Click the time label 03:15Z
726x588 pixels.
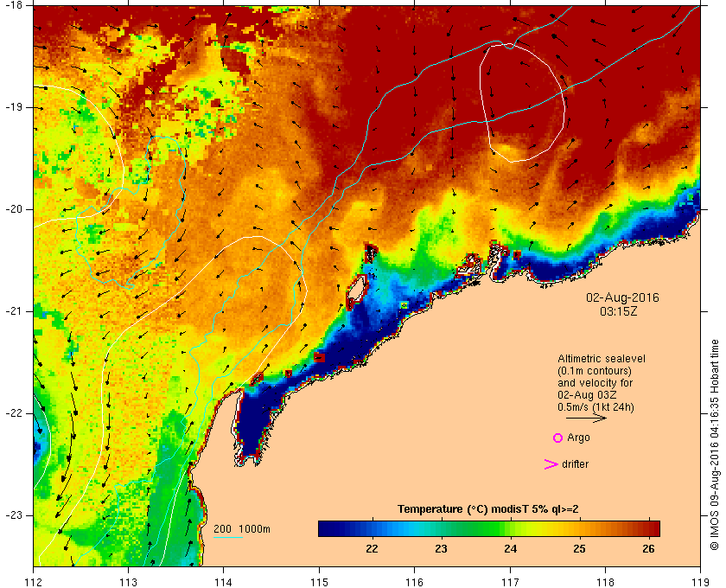pos(619,311)
